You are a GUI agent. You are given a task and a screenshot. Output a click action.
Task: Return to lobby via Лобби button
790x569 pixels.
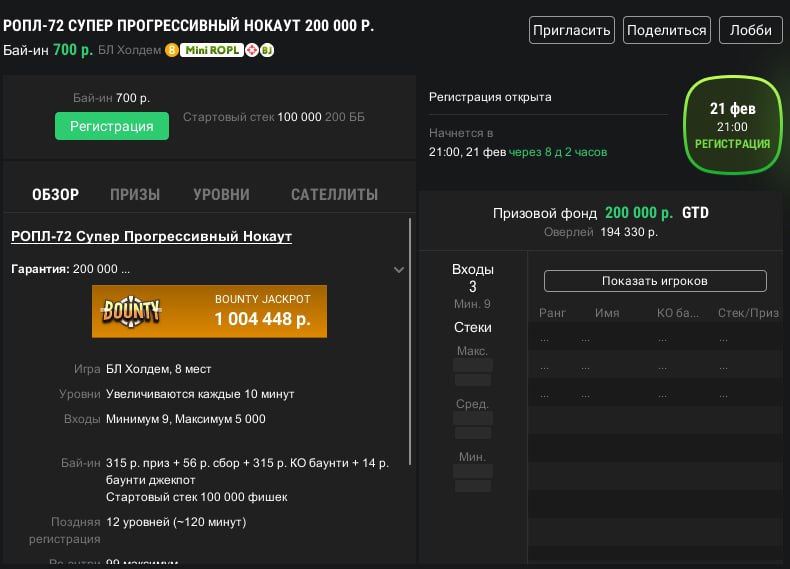pos(750,30)
